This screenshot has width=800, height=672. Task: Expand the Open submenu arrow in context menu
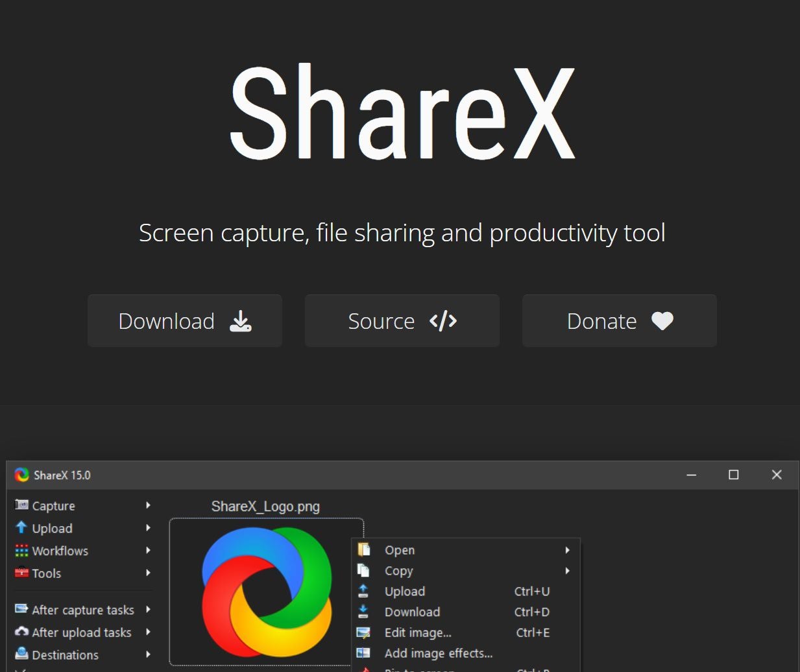(x=567, y=550)
